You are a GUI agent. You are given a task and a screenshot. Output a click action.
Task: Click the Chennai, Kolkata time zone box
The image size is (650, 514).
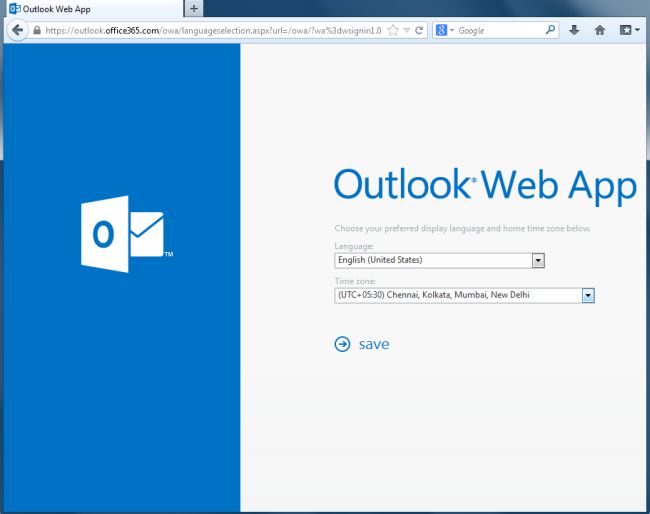pyautogui.click(x=464, y=296)
